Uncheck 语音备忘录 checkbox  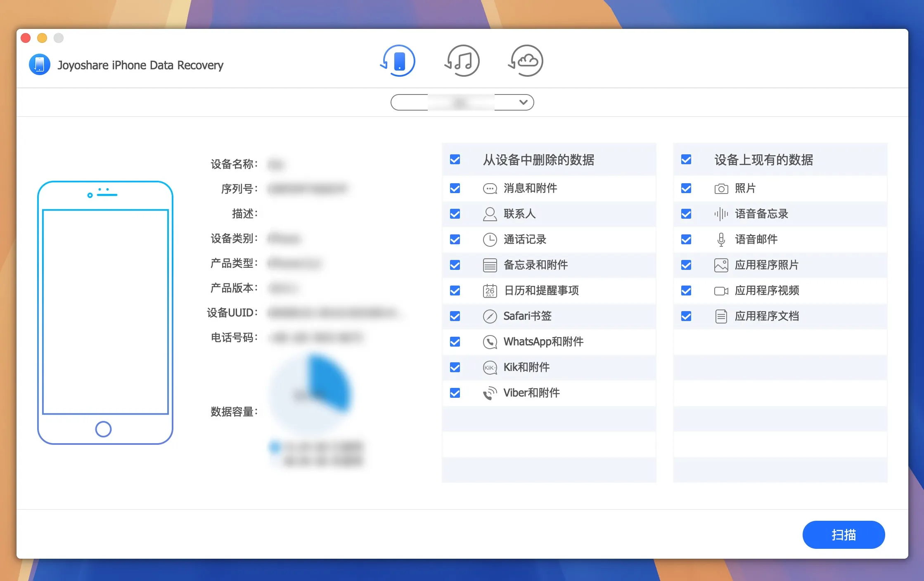click(x=686, y=214)
